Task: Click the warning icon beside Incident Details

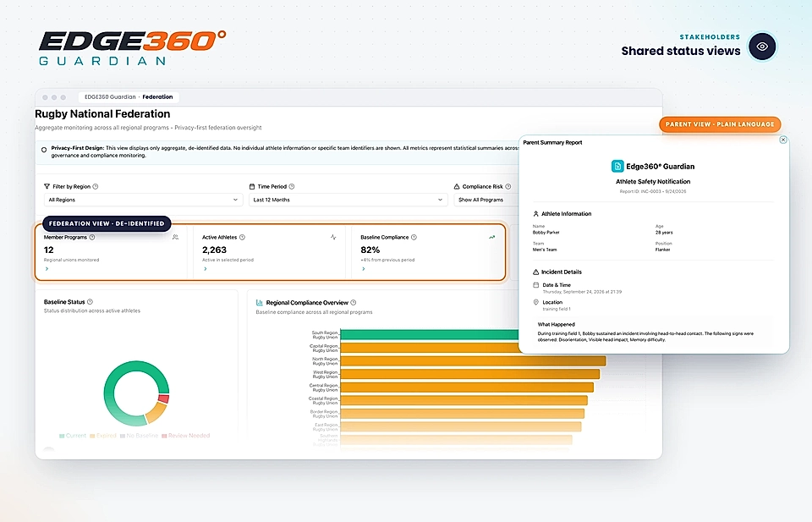Action: click(x=536, y=272)
